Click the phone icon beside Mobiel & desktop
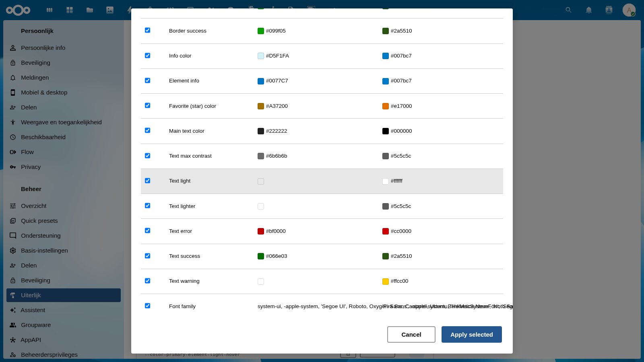 (13, 93)
